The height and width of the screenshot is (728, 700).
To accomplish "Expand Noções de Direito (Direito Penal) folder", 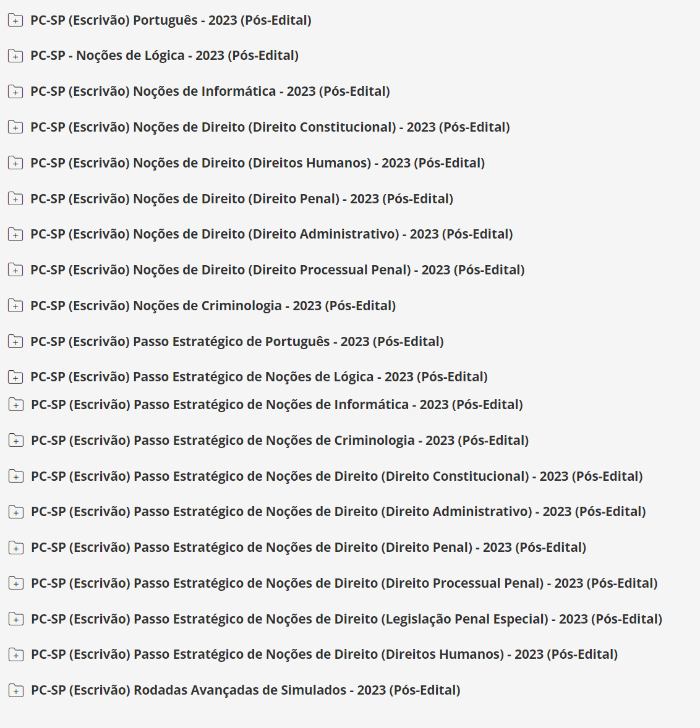I will click(x=15, y=199).
